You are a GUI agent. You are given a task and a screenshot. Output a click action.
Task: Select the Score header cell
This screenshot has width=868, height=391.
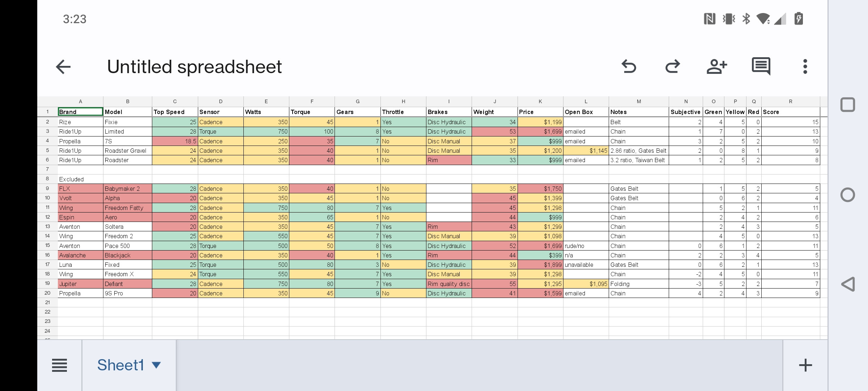[791, 112]
